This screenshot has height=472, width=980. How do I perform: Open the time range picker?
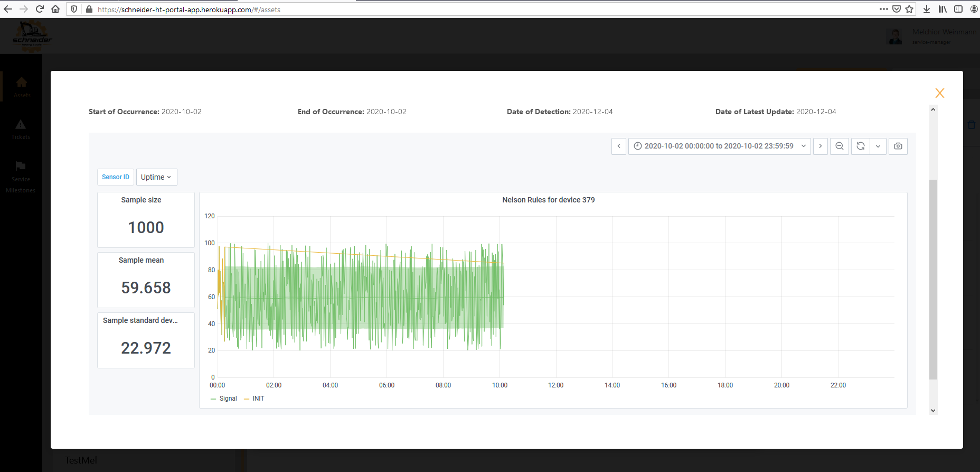719,146
